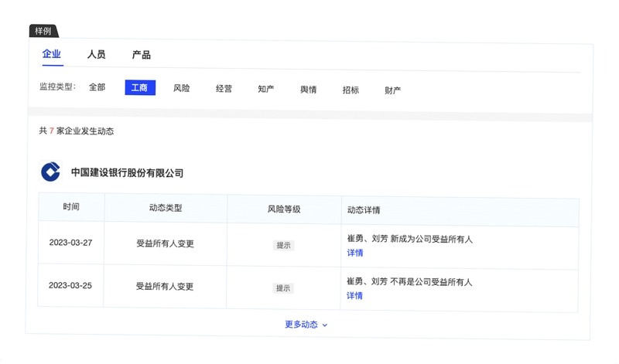
Task: Switch to the 人员 tab
Action: click(x=96, y=54)
